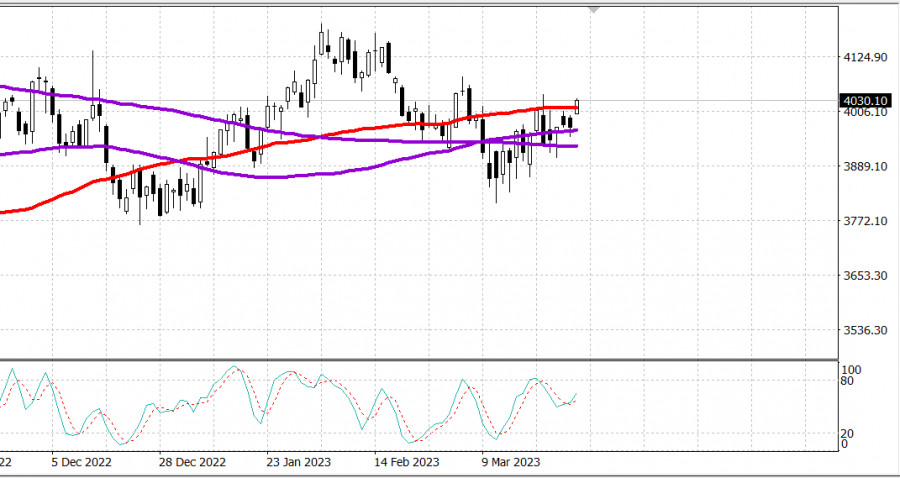The width and height of the screenshot is (900, 478).
Task: Select the oscillator level 80 label
Action: (x=848, y=381)
